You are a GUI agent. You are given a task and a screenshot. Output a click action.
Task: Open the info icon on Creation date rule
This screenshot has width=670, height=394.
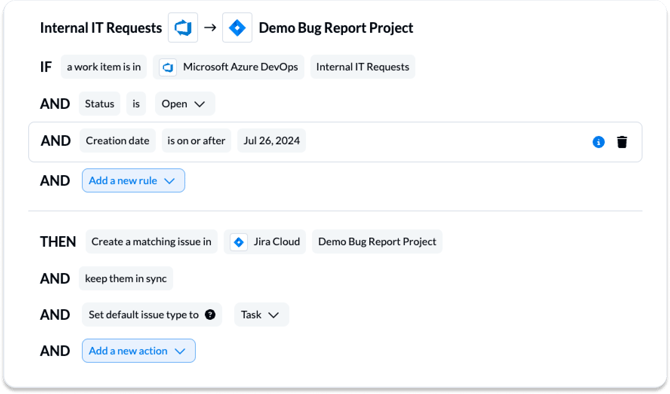tap(598, 142)
